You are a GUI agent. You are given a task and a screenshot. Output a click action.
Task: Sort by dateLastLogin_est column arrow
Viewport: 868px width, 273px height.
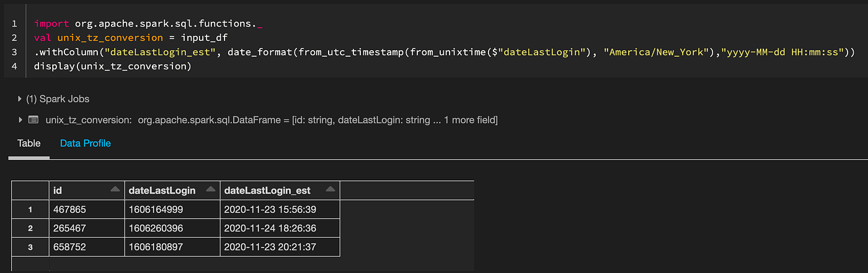coord(330,190)
